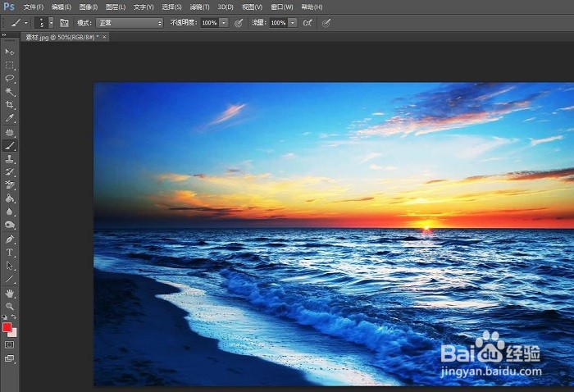Select the Hand tool
The height and width of the screenshot is (392, 574).
10,293
